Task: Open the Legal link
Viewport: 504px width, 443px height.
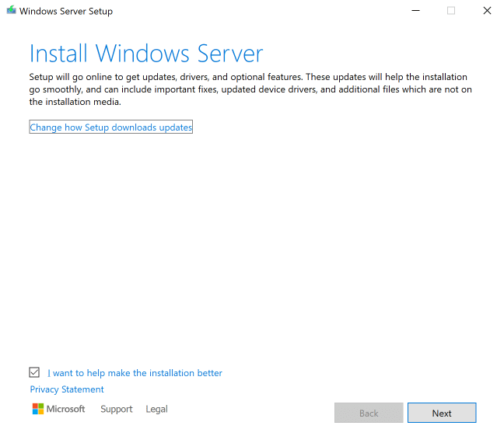Action: pyautogui.click(x=156, y=409)
